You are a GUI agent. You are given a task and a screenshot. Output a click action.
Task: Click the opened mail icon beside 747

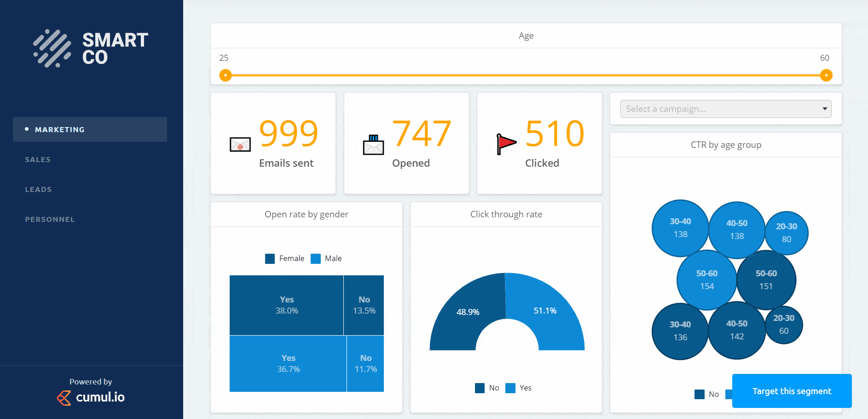point(373,144)
